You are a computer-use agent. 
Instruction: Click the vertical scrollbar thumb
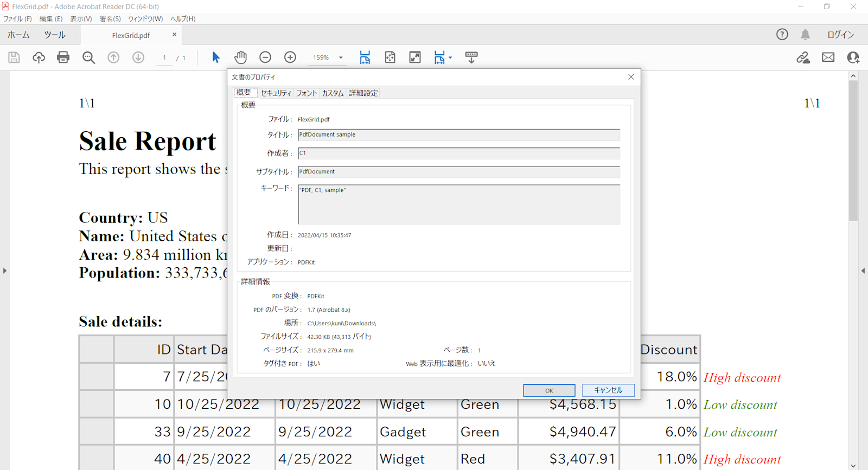point(853,151)
